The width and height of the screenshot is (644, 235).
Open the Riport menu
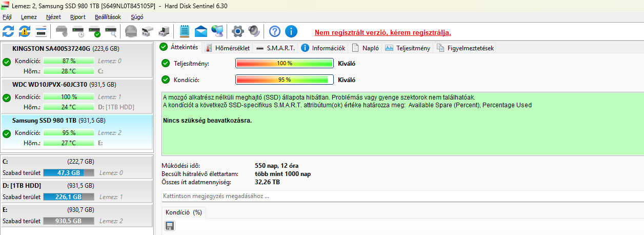78,17
